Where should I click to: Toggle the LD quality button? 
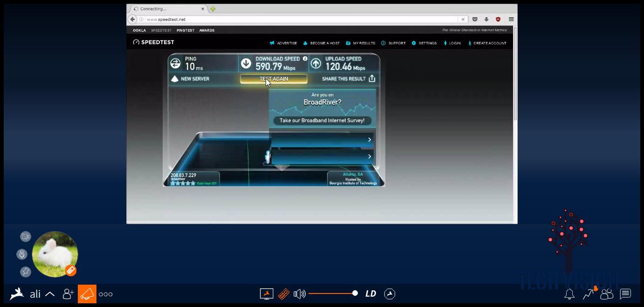coord(371,294)
